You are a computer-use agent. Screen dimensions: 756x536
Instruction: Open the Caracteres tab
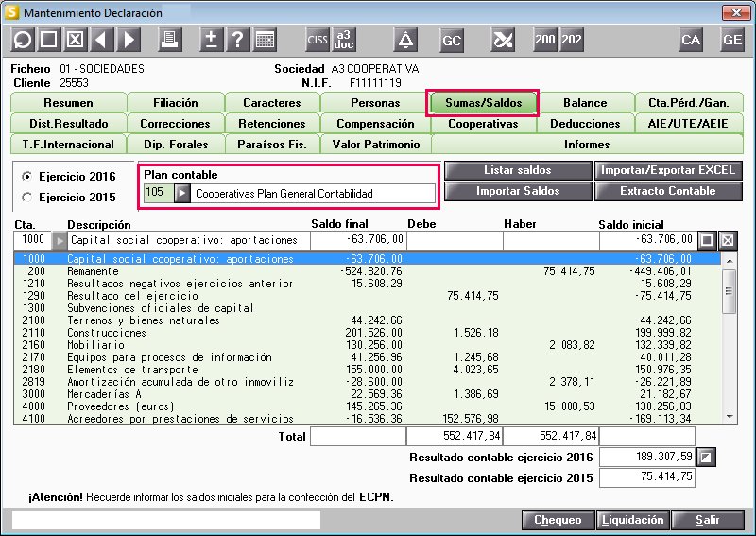point(272,103)
